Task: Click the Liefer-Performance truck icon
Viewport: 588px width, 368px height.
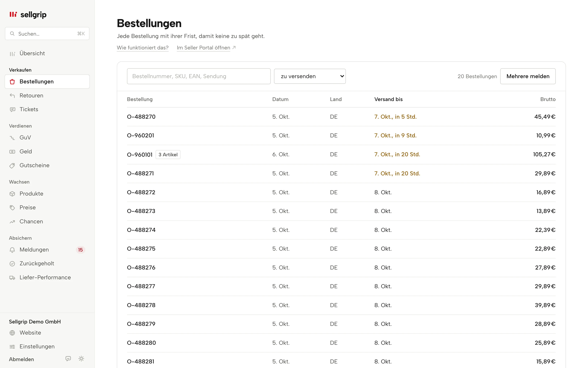Action: 12,278
